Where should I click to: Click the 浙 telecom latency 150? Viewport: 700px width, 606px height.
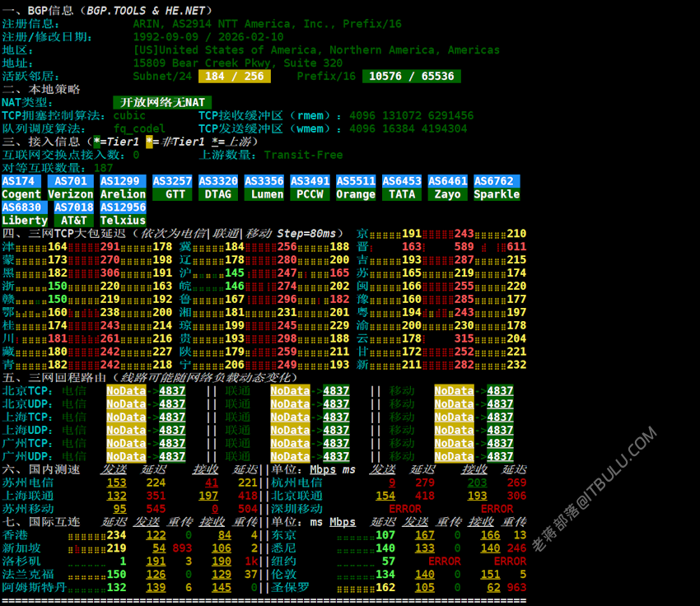pos(58,286)
